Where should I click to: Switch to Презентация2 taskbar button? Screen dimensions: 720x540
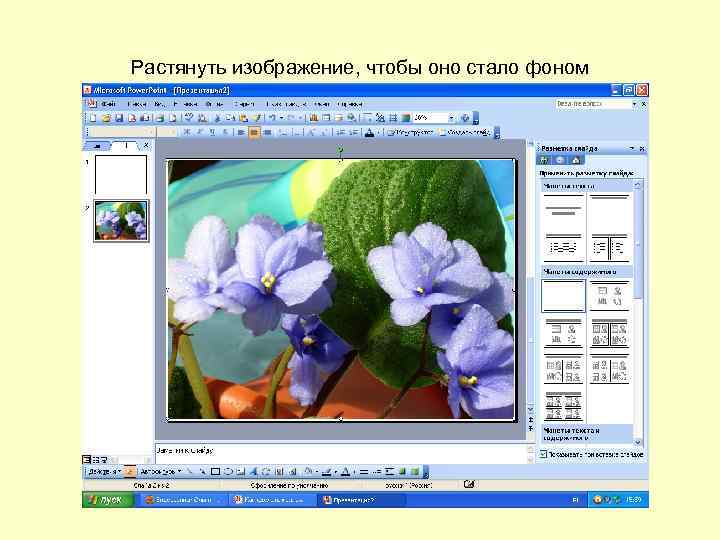click(x=361, y=500)
